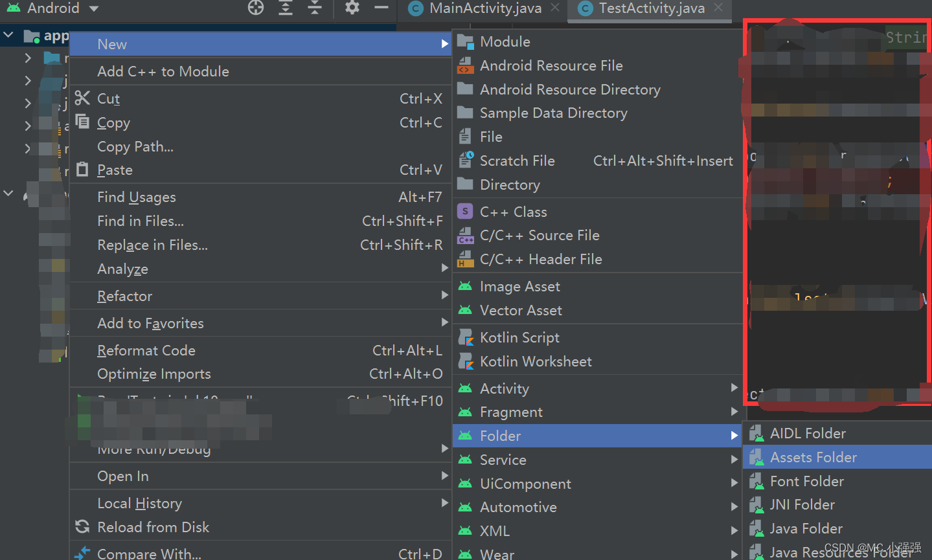This screenshot has width=932, height=560.
Task: Click the Compare With arrows icon
Action: click(82, 553)
